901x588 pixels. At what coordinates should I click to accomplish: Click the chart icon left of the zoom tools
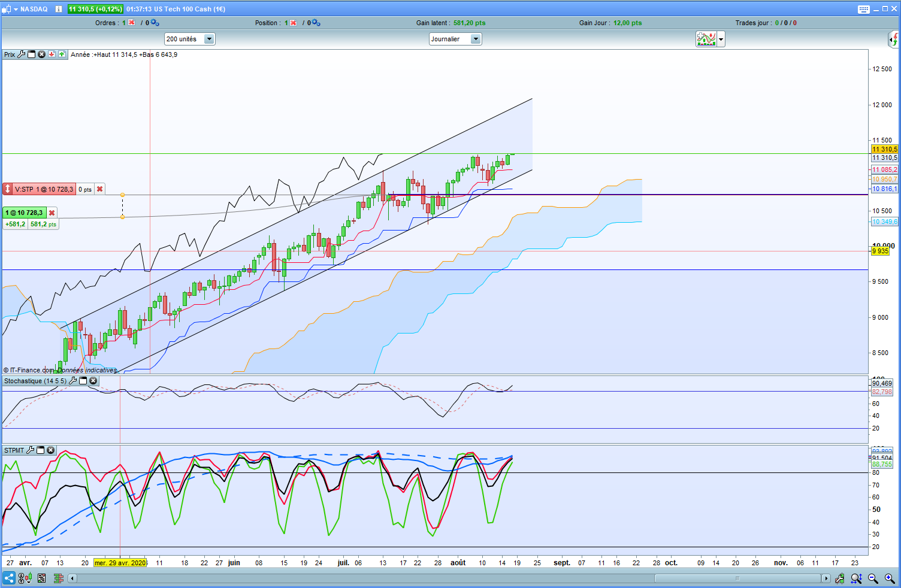coord(840,578)
